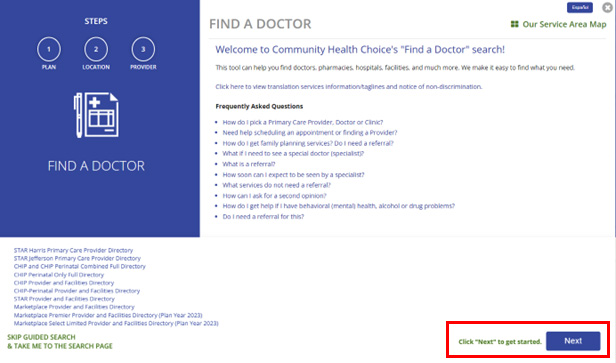Switch language with the Español button
This screenshot has height=363, width=616.
[x=579, y=7]
